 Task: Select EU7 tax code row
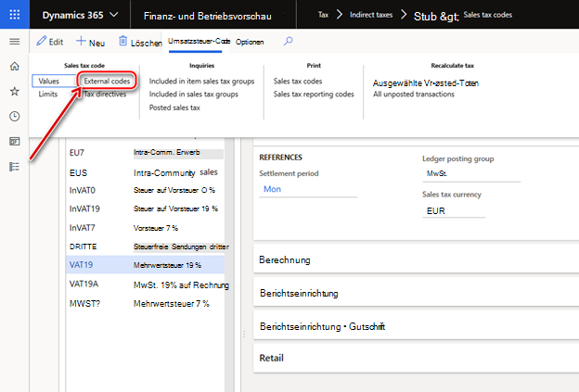point(146,153)
